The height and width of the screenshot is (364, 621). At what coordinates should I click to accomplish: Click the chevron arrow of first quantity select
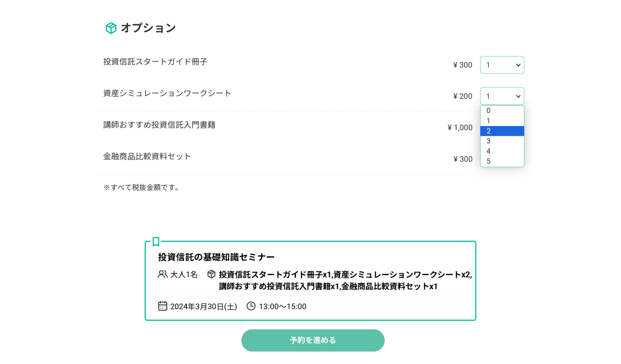518,65
